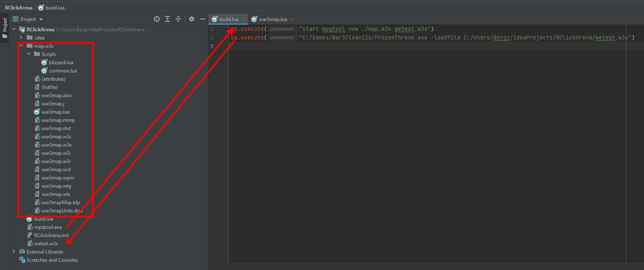The image size is (644, 270).
Task: Click the .idea folder icon
Action: (x=30, y=38)
